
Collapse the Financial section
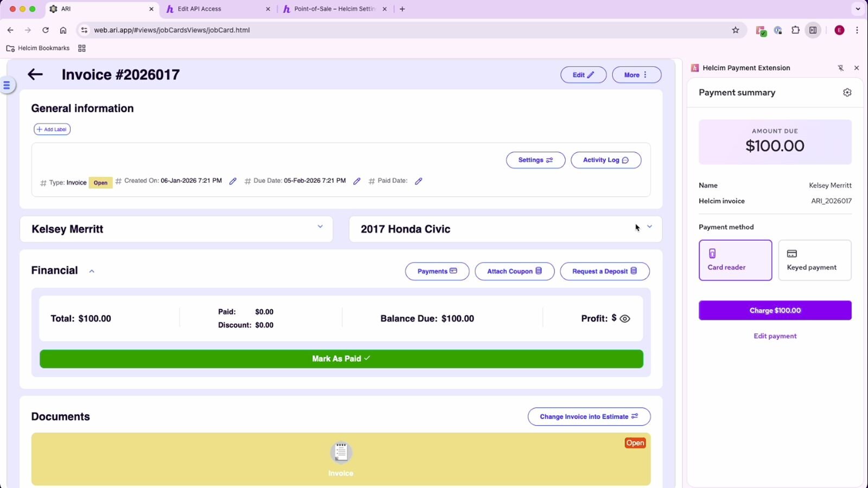coord(92,271)
